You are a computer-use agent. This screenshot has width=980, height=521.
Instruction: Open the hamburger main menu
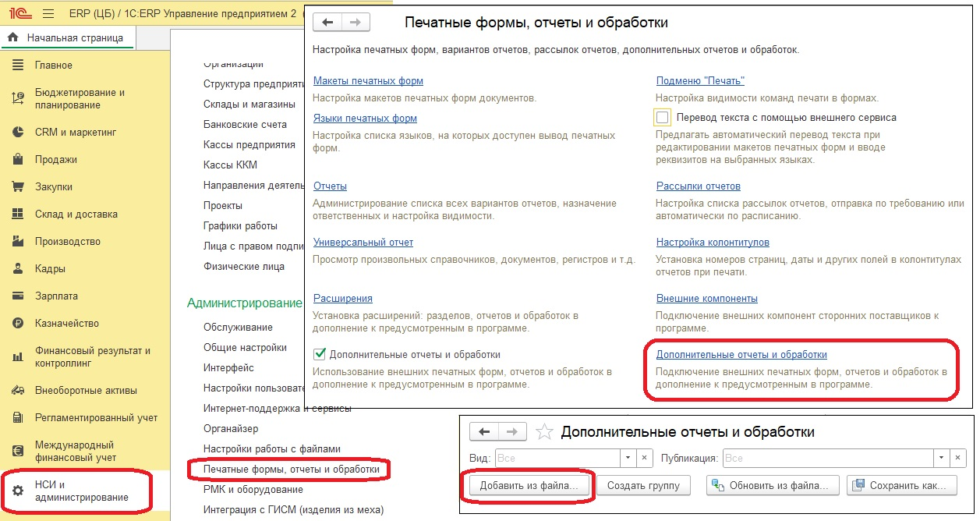(49, 14)
